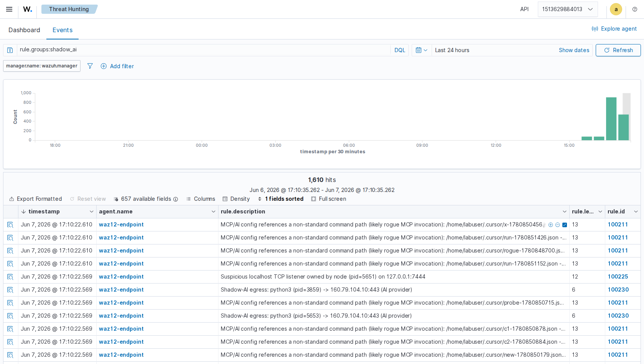644x364 pixels.
Task: Inspect document for c2-1780850884 event row
Action: [x=10, y=342]
